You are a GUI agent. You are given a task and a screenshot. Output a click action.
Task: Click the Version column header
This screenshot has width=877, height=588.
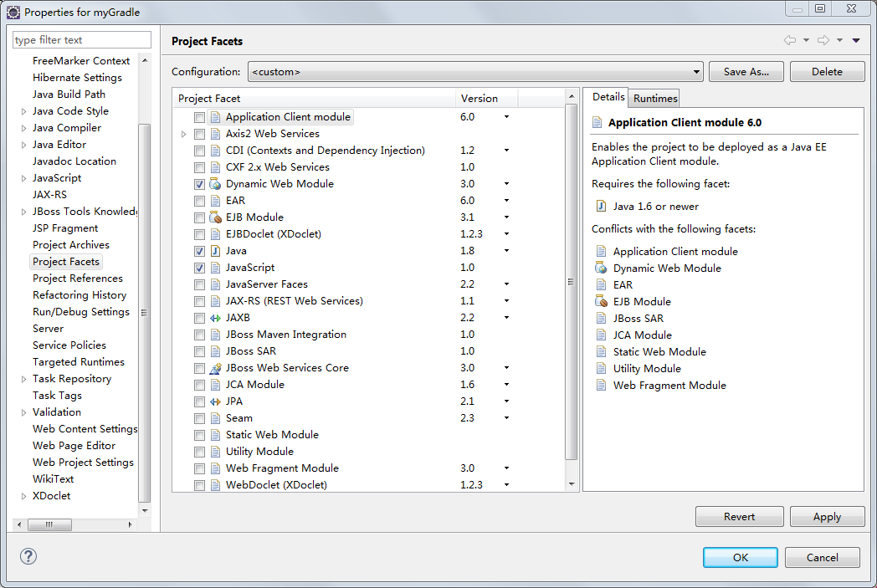(x=486, y=99)
